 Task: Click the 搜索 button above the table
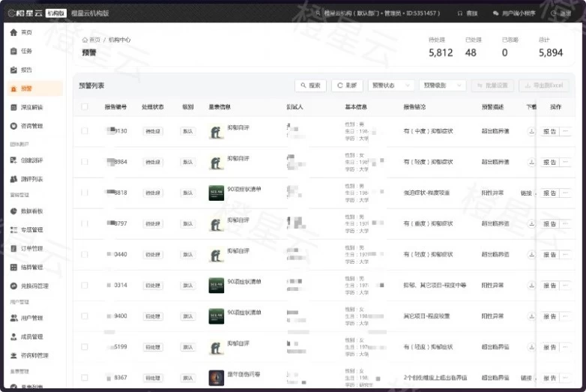pyautogui.click(x=310, y=85)
